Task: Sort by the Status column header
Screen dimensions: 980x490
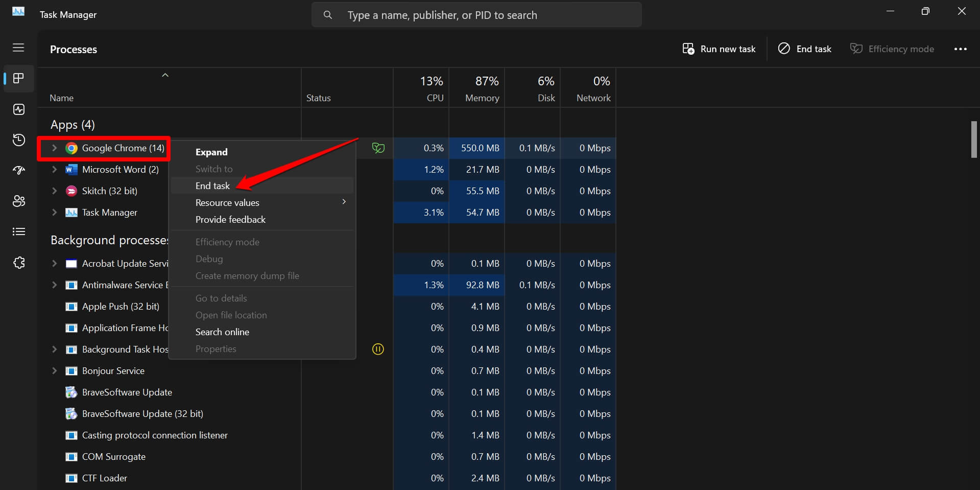Action: (347, 88)
